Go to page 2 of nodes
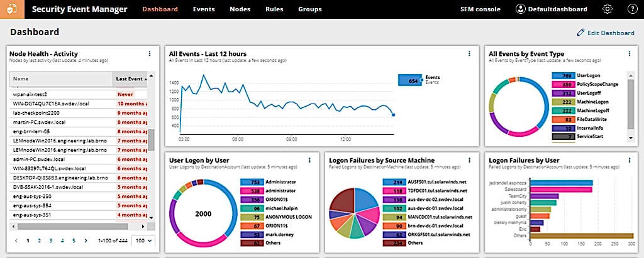Image resolution: width=644 pixels, height=258 pixels. [40, 241]
